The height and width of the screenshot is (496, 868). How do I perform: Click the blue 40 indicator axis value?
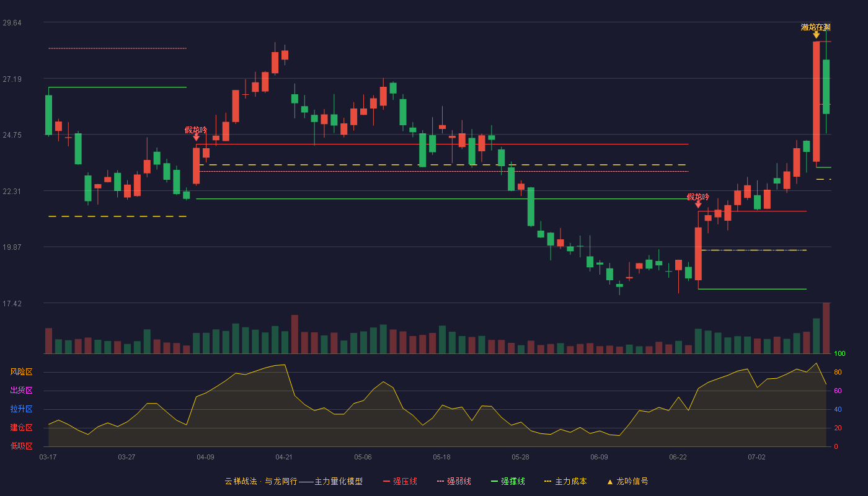[x=838, y=409]
